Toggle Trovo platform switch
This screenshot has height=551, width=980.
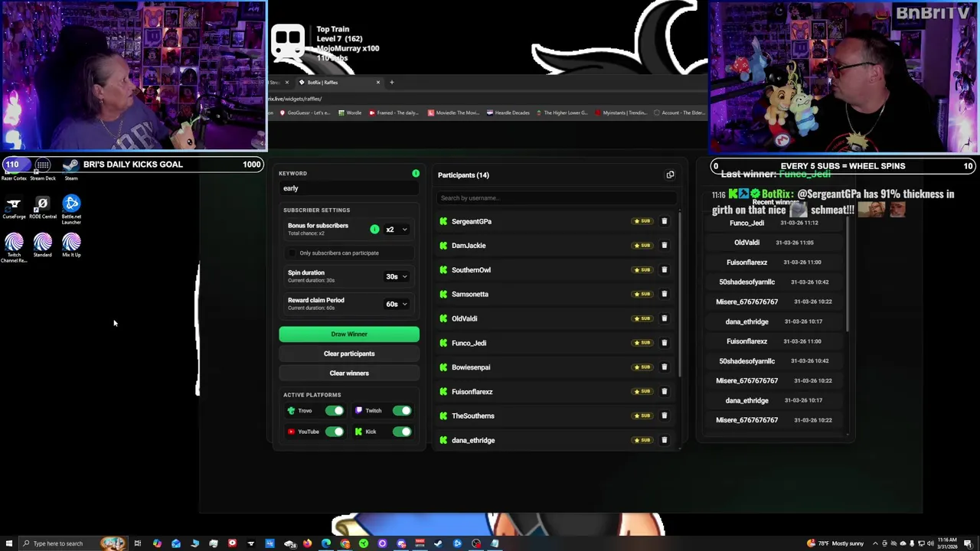pos(335,411)
